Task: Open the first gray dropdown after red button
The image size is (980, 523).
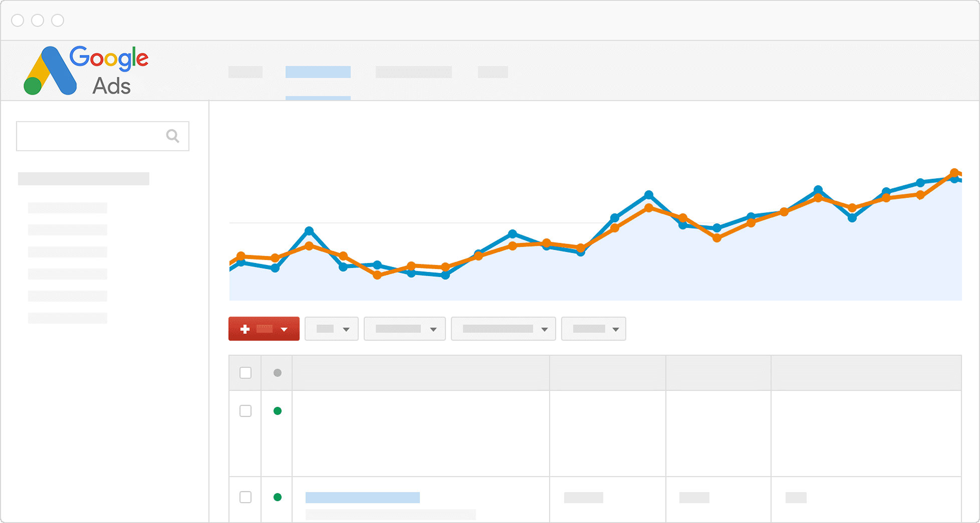Action: tap(332, 329)
